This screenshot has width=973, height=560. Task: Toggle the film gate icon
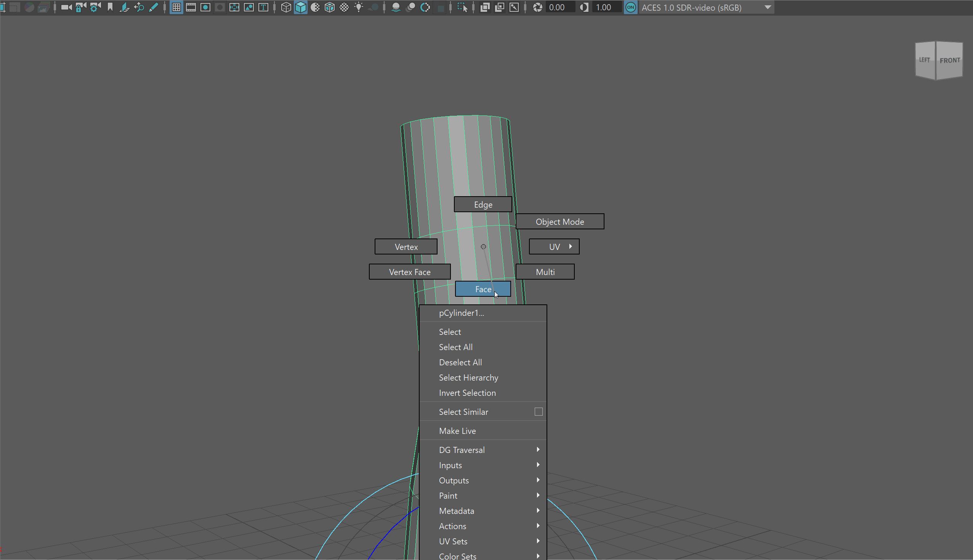191,7
